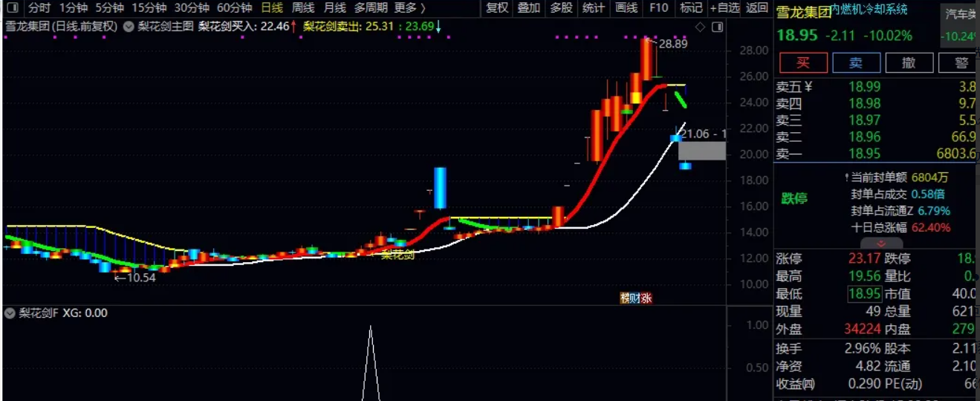Select the 卖三 price 18.97
Screen dimensions: 980x401
864,120
